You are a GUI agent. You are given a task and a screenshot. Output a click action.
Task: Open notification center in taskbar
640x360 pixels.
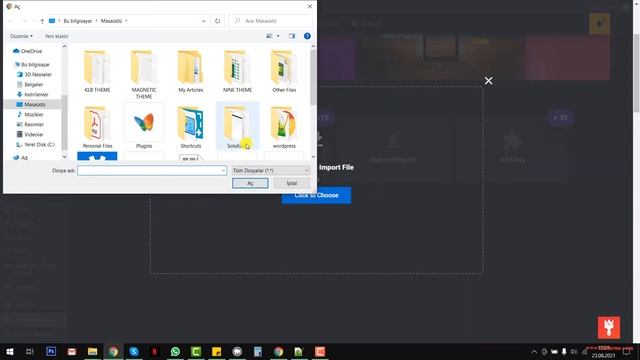627,351
